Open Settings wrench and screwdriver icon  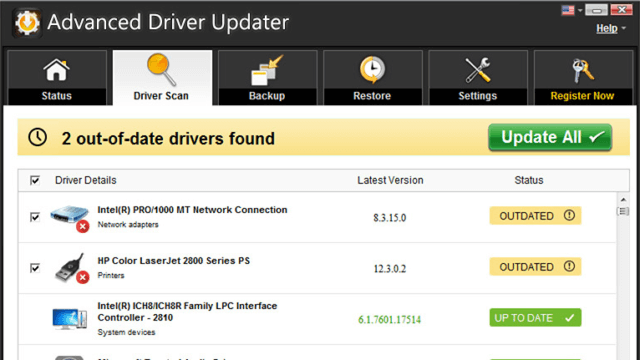pos(477,70)
